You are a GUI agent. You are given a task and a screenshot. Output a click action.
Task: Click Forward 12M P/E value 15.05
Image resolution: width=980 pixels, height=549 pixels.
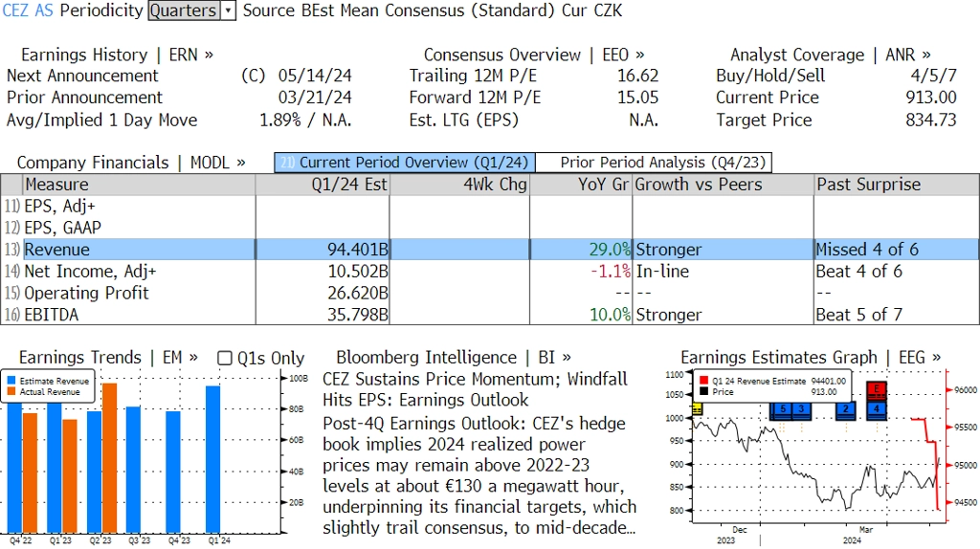(638, 99)
